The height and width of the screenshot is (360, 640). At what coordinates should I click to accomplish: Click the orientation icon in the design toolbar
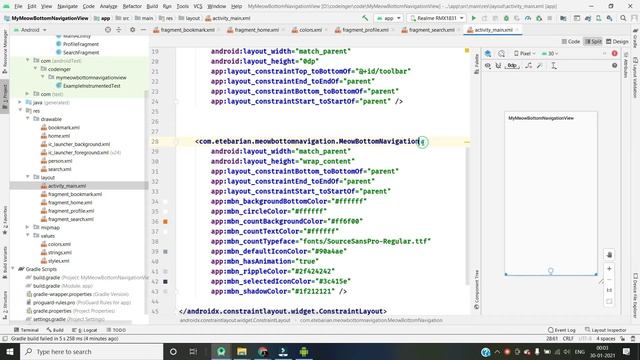(x=502, y=53)
